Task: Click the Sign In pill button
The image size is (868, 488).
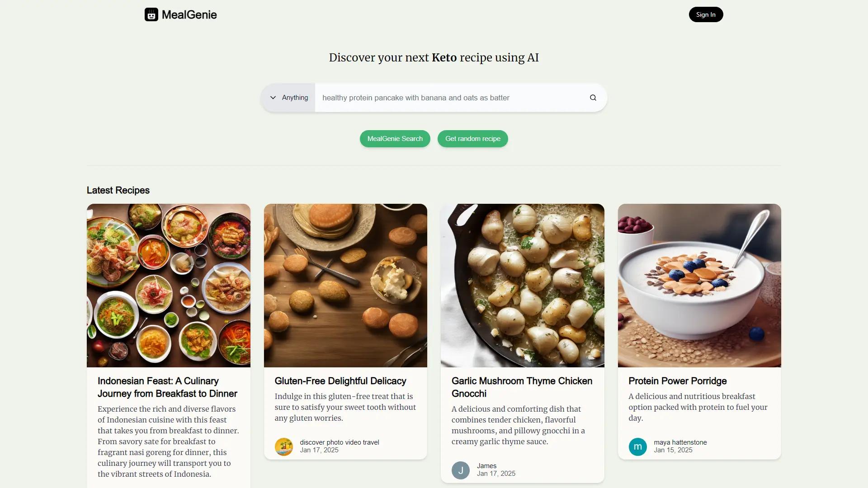Action: (x=705, y=14)
